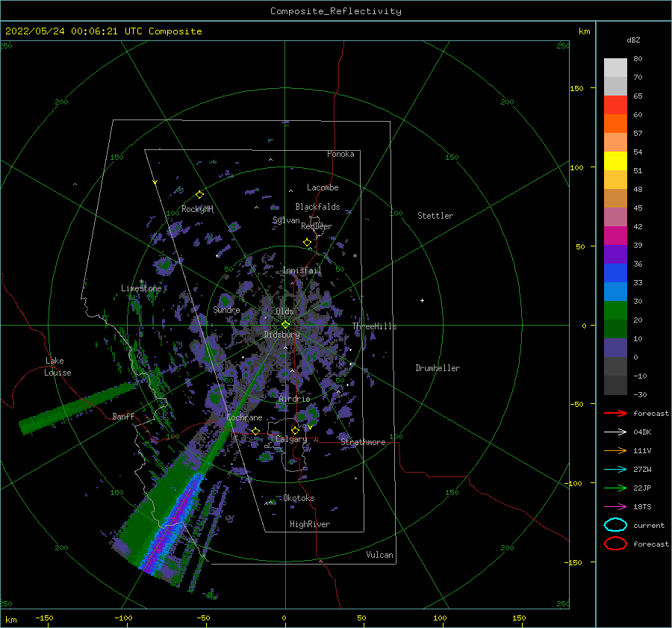Click the Limestone label
Viewport: 672px width, 628px height.
point(141,288)
